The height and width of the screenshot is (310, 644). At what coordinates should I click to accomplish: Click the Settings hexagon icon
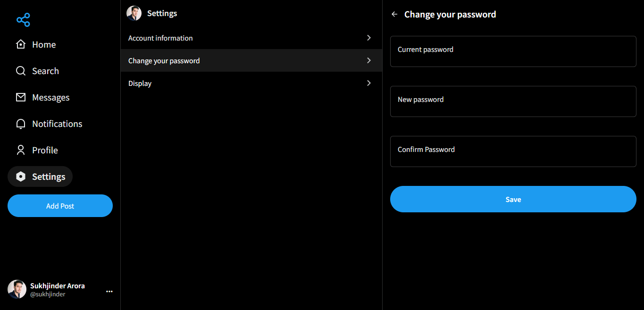(21, 176)
